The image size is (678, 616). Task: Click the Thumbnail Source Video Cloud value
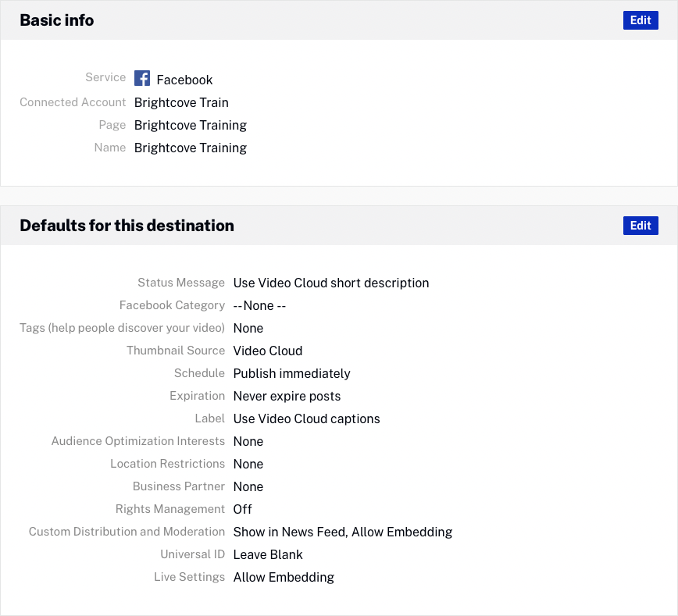[268, 351]
